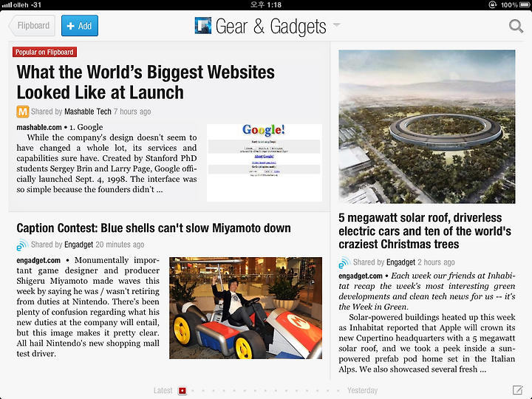Select the Popular on Flipboard badge

[44, 52]
